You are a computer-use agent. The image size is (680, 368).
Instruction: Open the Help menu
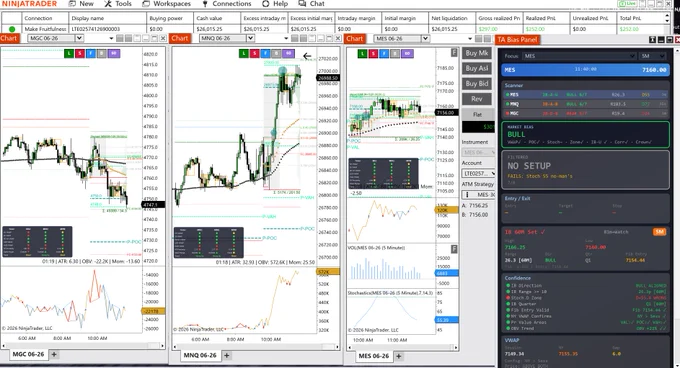click(x=275, y=3)
